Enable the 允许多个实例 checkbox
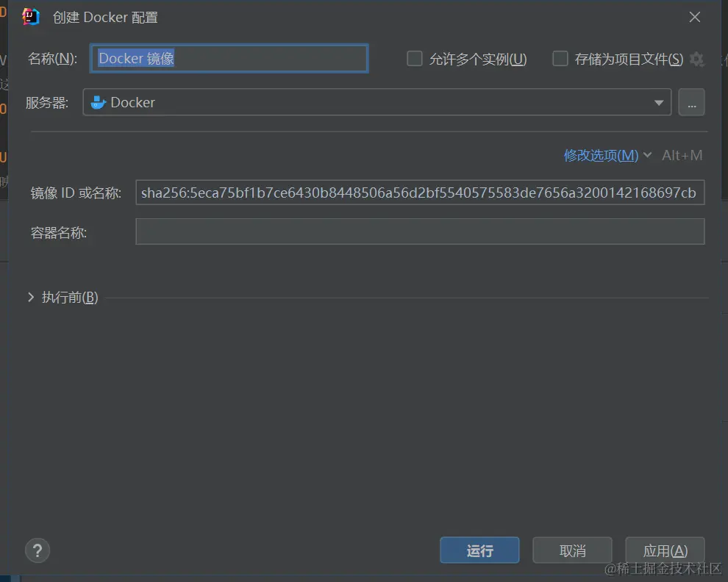 (415, 59)
